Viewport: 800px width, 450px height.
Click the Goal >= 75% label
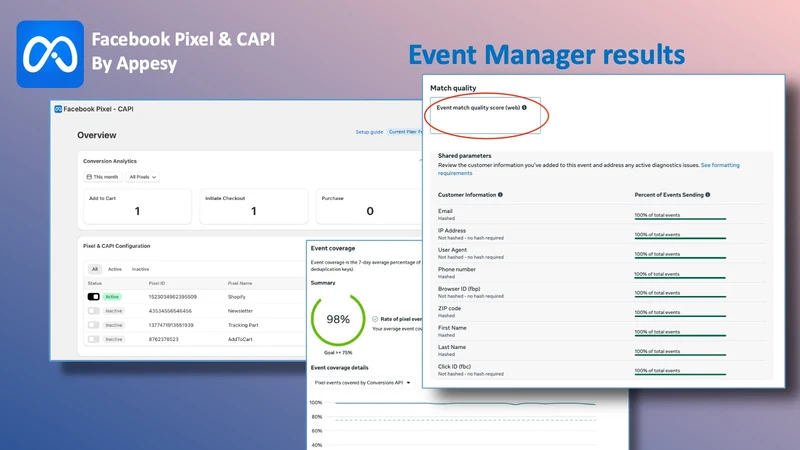pyautogui.click(x=338, y=353)
